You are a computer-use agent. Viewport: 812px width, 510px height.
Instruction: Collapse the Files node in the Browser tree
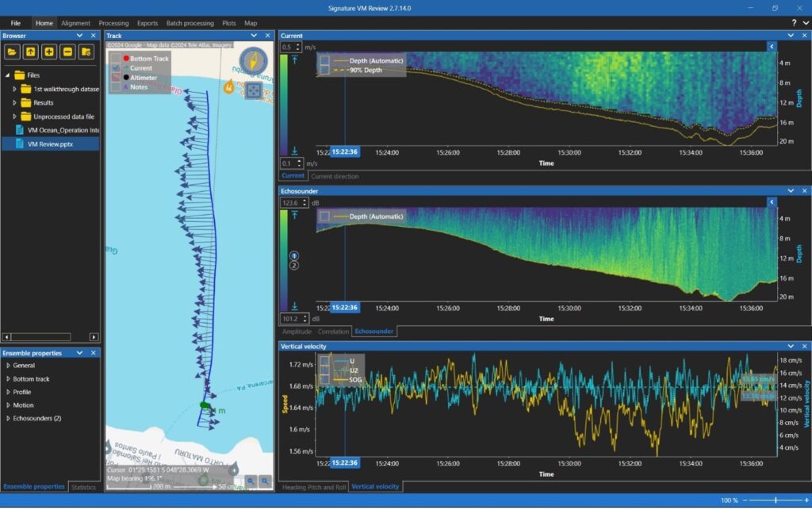pyautogui.click(x=6, y=75)
